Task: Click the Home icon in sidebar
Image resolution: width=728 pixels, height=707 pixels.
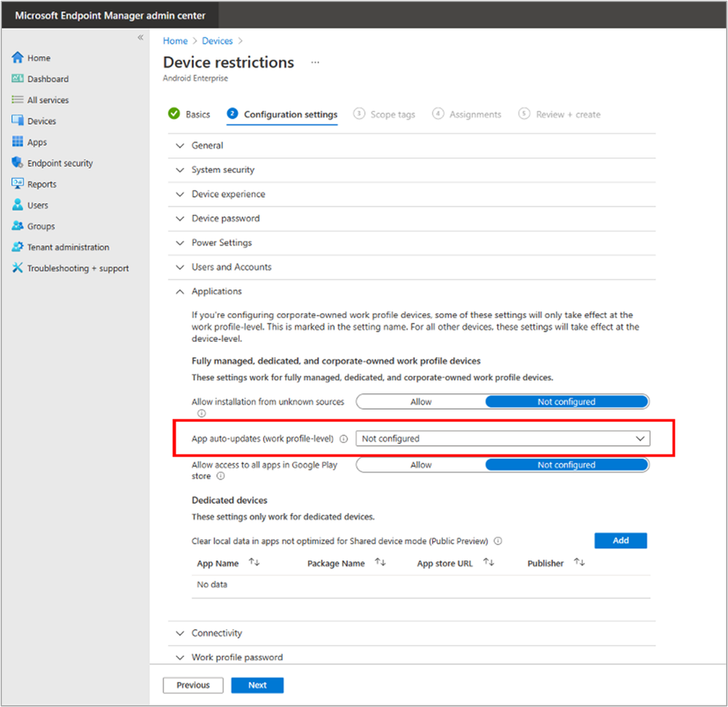Action: (x=17, y=58)
